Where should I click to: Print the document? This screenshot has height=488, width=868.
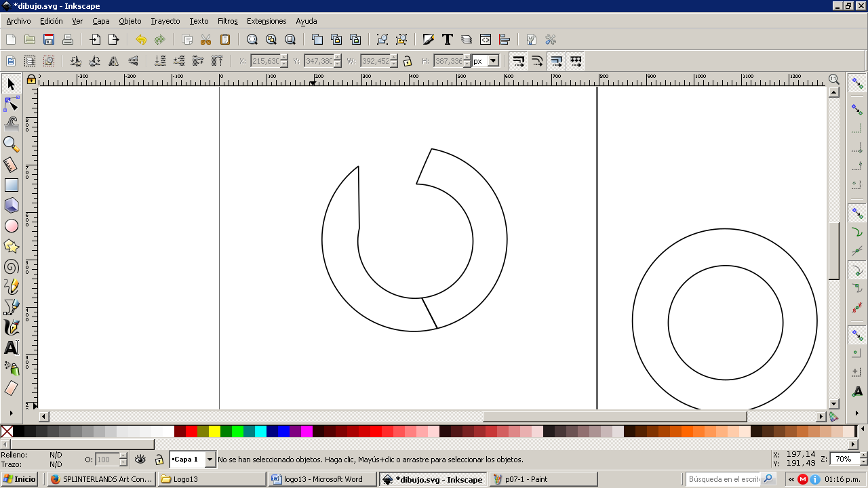click(x=68, y=39)
